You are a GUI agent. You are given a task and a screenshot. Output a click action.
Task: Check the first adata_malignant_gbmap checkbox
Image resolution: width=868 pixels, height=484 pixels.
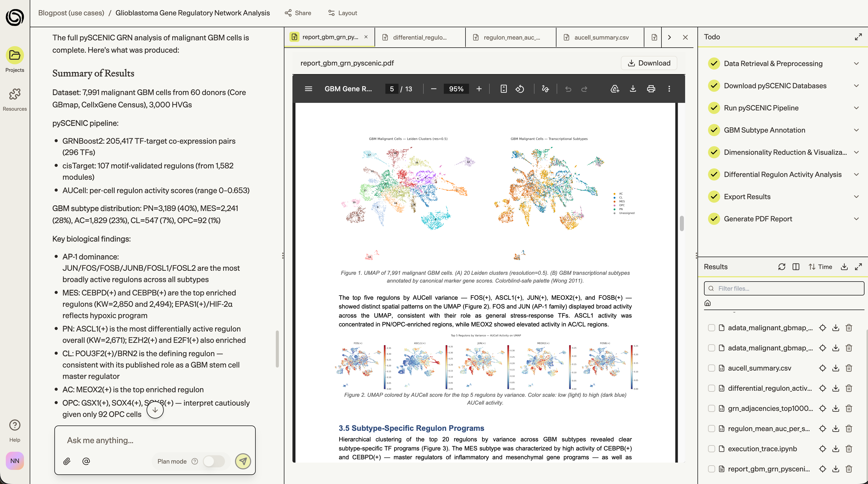[711, 327]
